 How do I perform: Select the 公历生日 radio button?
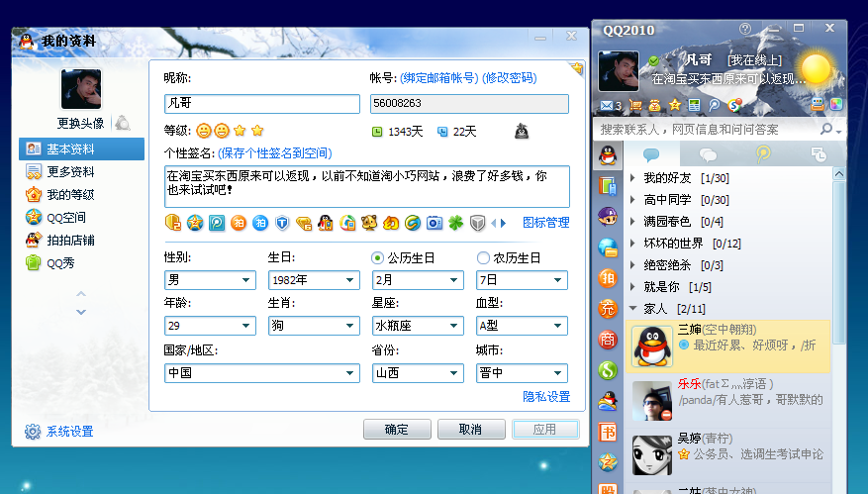377,257
